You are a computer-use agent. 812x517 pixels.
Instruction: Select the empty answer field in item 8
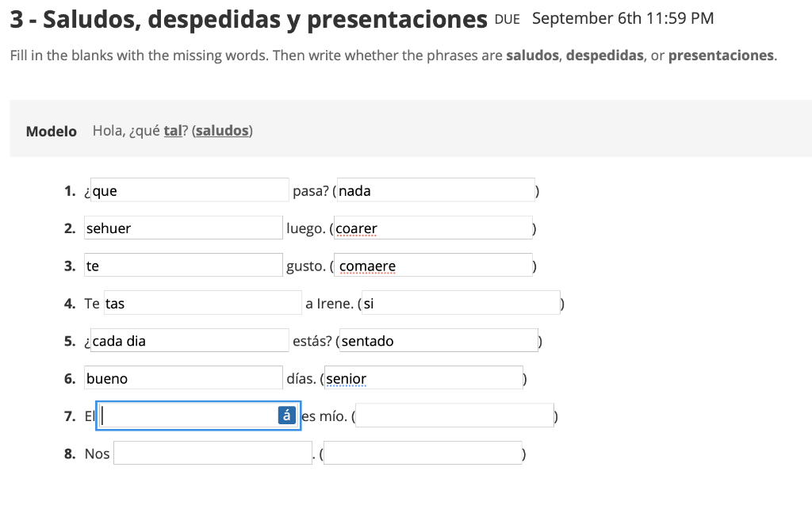coord(423,452)
